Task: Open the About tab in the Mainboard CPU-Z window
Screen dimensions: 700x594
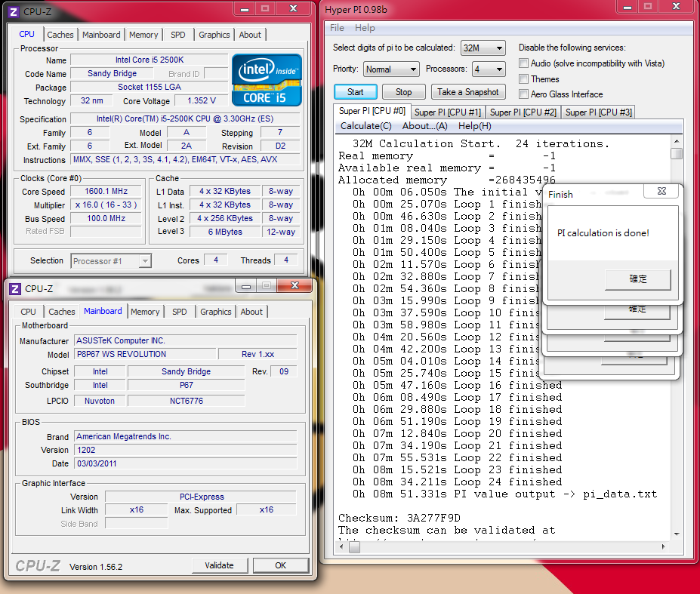Action: [x=251, y=312]
